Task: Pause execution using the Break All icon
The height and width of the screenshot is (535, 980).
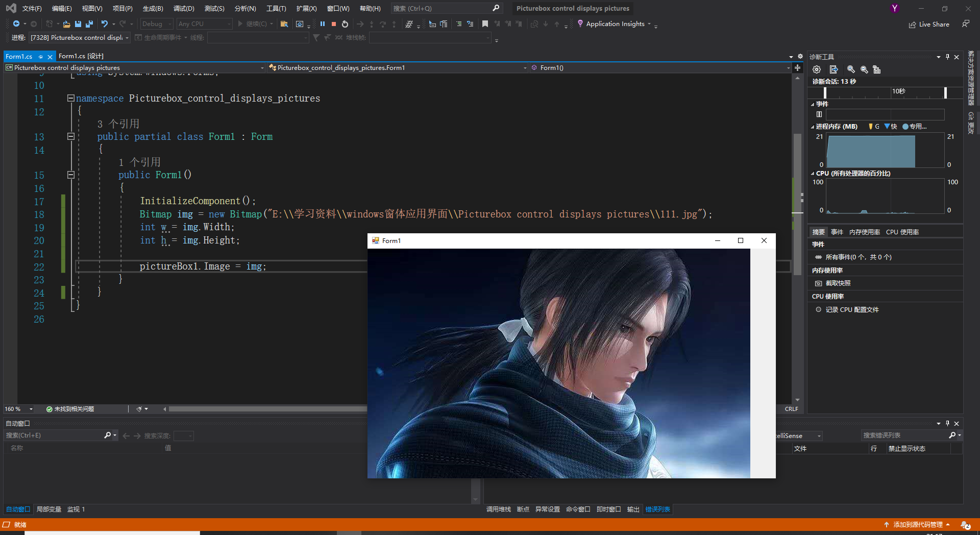Action: coord(322,23)
